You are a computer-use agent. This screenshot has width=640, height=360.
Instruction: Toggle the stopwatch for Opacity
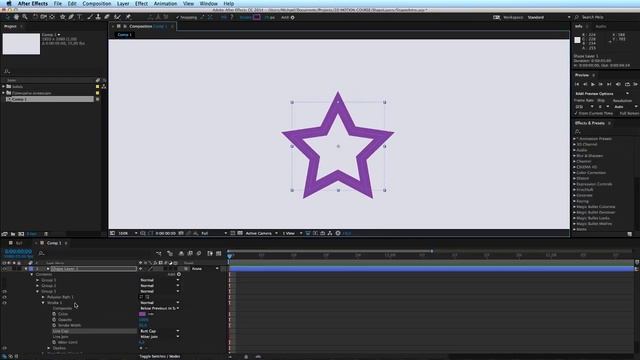point(54,320)
